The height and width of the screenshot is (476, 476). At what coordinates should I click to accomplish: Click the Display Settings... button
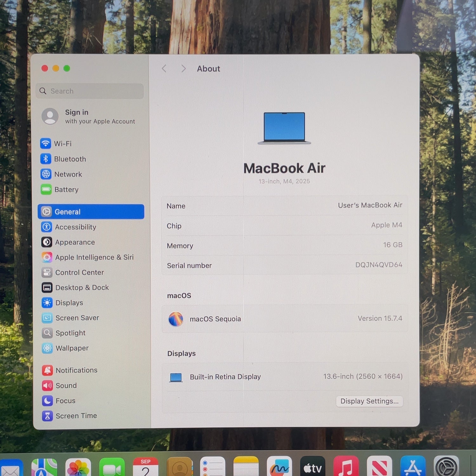(369, 401)
